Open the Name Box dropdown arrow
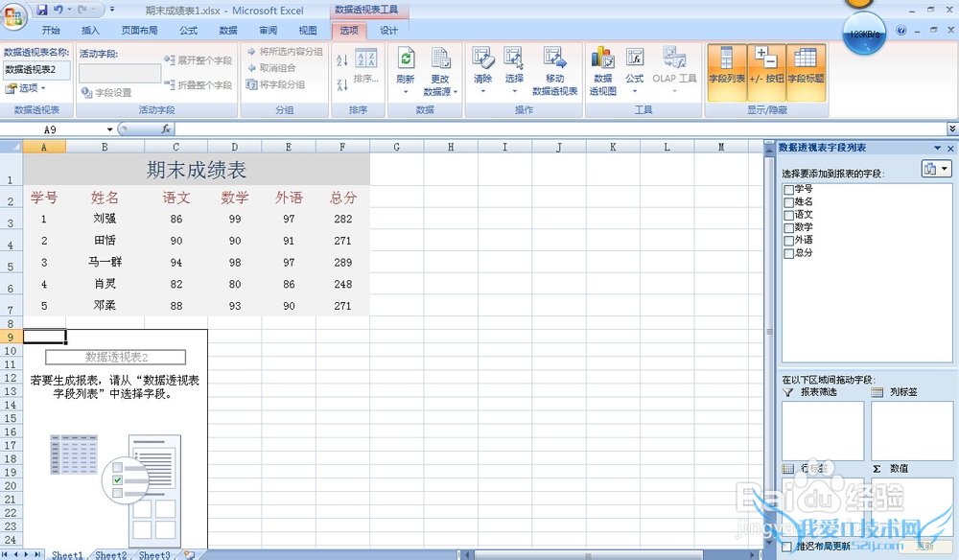Viewport: 959px width, 560px height. [109, 129]
